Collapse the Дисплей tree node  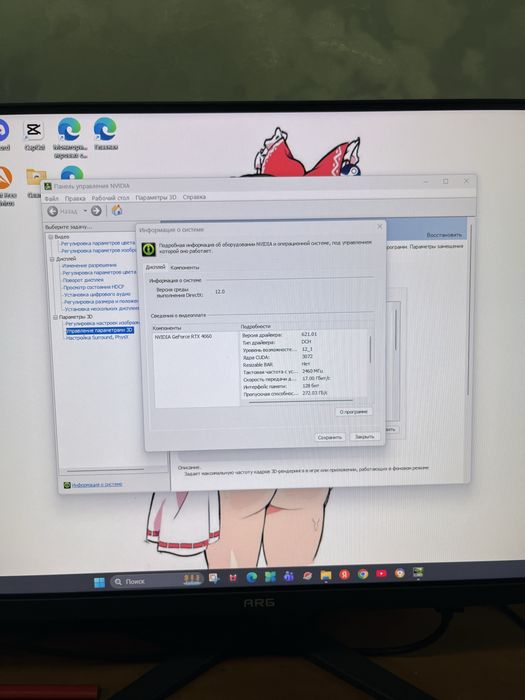[x=52, y=259]
